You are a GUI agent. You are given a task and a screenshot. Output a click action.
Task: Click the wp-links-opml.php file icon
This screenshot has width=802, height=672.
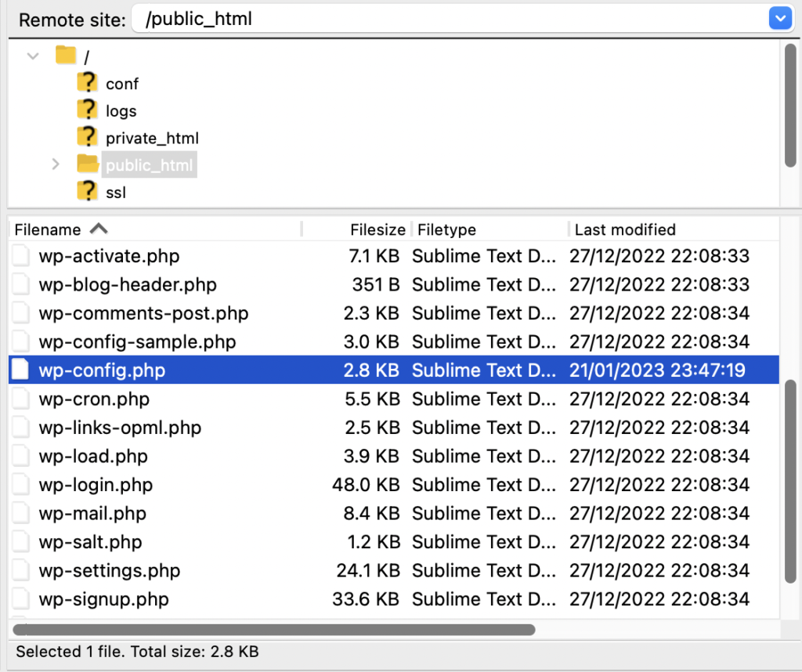click(x=20, y=427)
